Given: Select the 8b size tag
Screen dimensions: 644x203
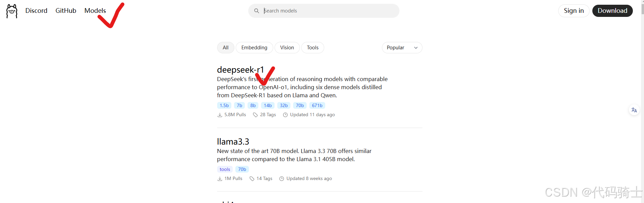Looking at the screenshot, I should [x=253, y=105].
